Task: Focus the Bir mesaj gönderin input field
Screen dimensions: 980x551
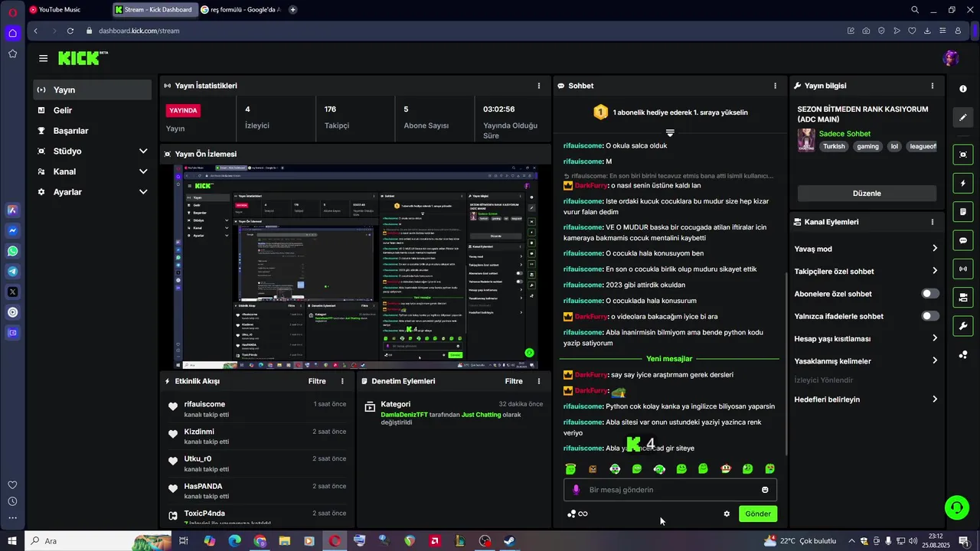Action: [670, 490]
